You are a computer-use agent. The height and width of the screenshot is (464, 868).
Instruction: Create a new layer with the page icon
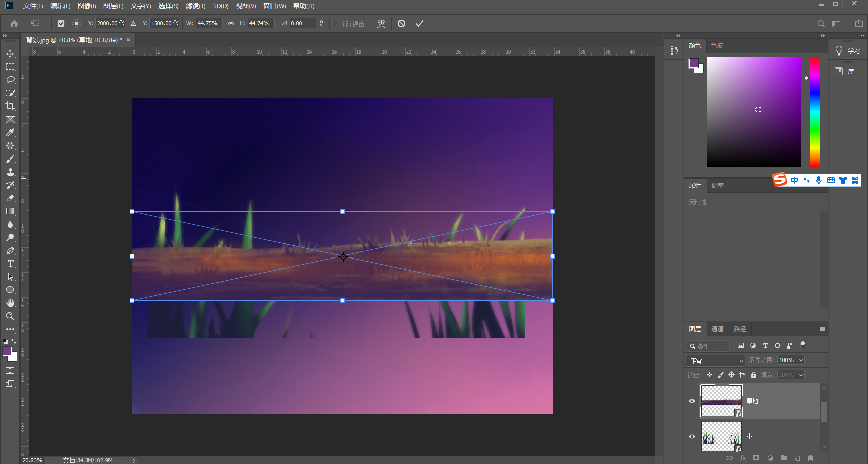point(797,458)
